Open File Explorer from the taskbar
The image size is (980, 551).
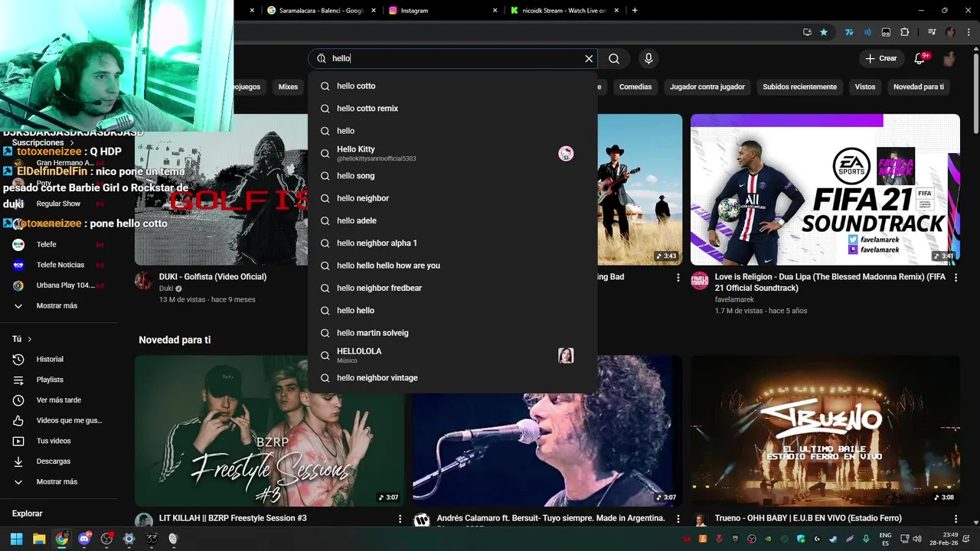(39, 539)
